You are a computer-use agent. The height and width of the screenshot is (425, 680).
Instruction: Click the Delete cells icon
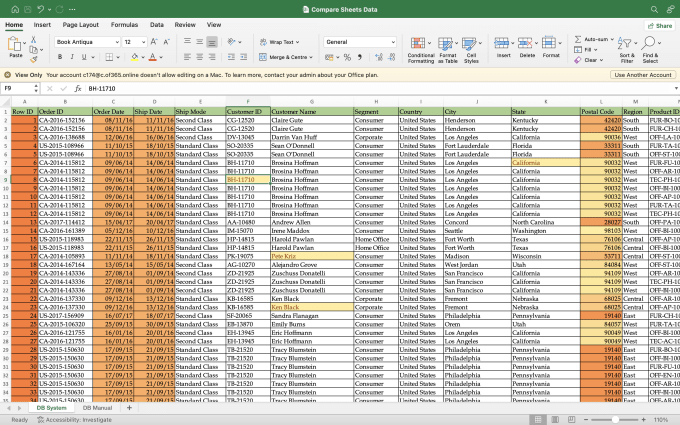[525, 43]
